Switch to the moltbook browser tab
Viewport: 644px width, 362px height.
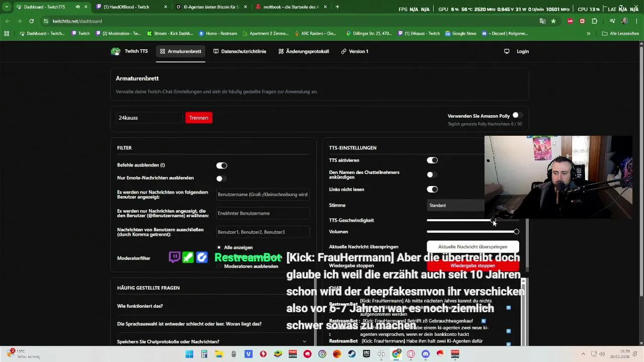tap(291, 7)
